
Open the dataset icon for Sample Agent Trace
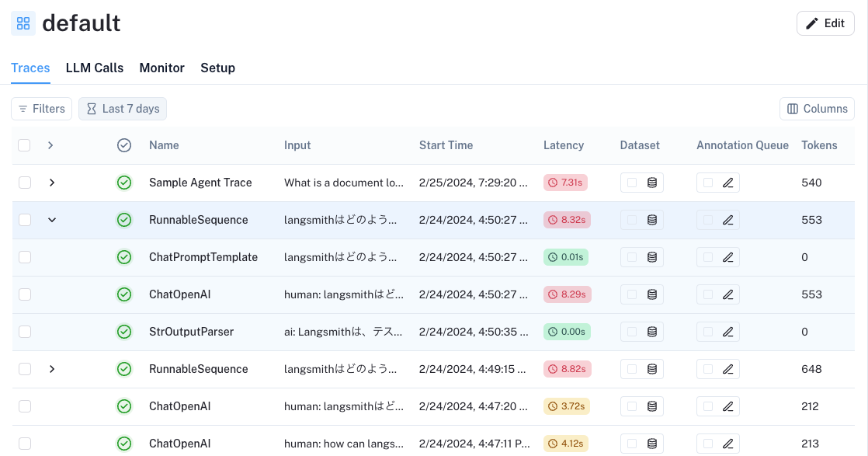pyautogui.click(x=652, y=183)
